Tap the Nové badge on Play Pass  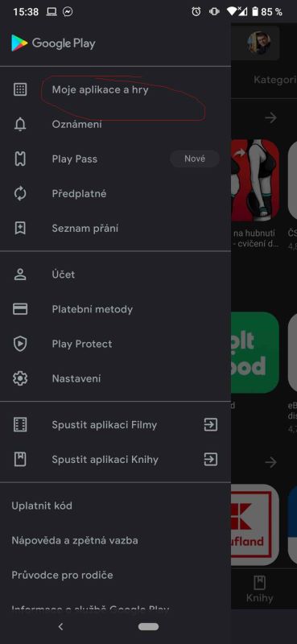click(195, 159)
